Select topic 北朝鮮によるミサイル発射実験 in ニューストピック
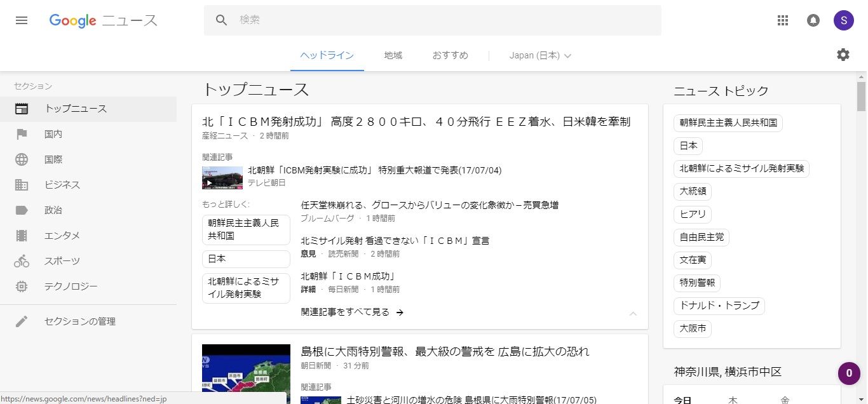The width and height of the screenshot is (868, 404). point(742,168)
